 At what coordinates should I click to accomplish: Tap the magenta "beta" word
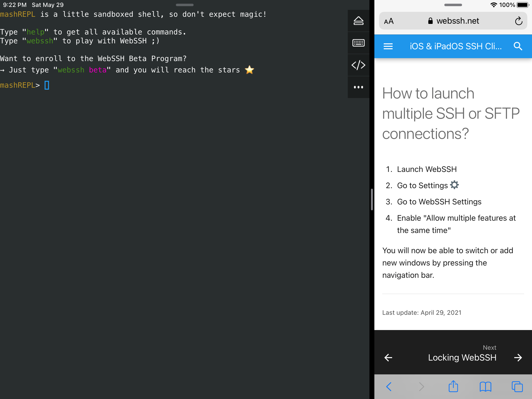pyautogui.click(x=98, y=70)
